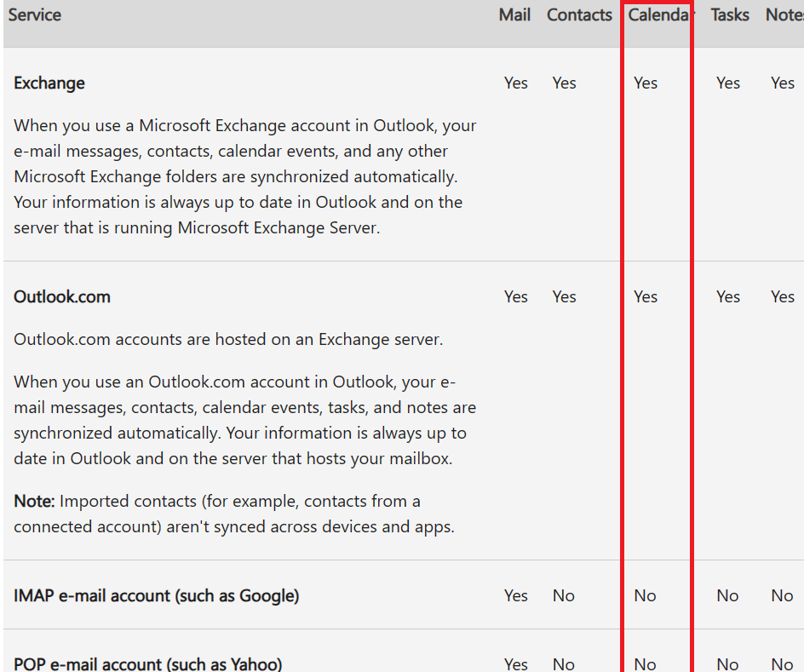Click sentence 'Outlook.com accounts are hosted on an Exchange server.'
Image resolution: width=804 pixels, height=672 pixels.
[228, 339]
